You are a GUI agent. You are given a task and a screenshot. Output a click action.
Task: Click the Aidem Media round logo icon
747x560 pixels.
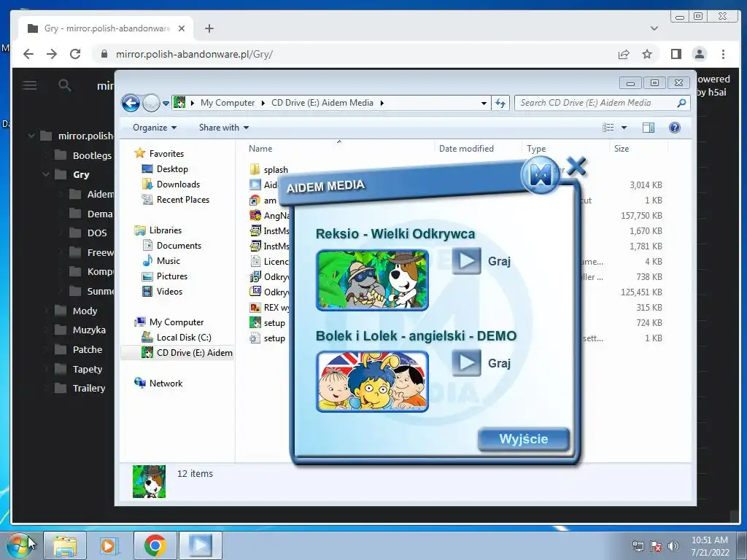541,175
